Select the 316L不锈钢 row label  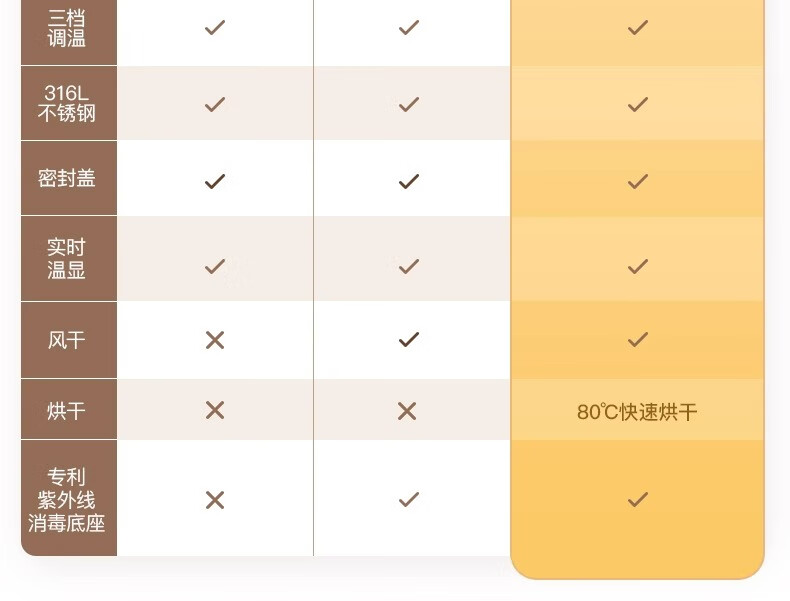67,103
